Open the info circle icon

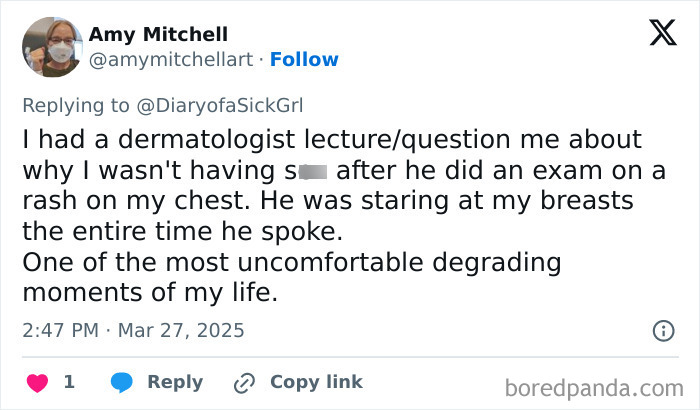click(x=662, y=330)
